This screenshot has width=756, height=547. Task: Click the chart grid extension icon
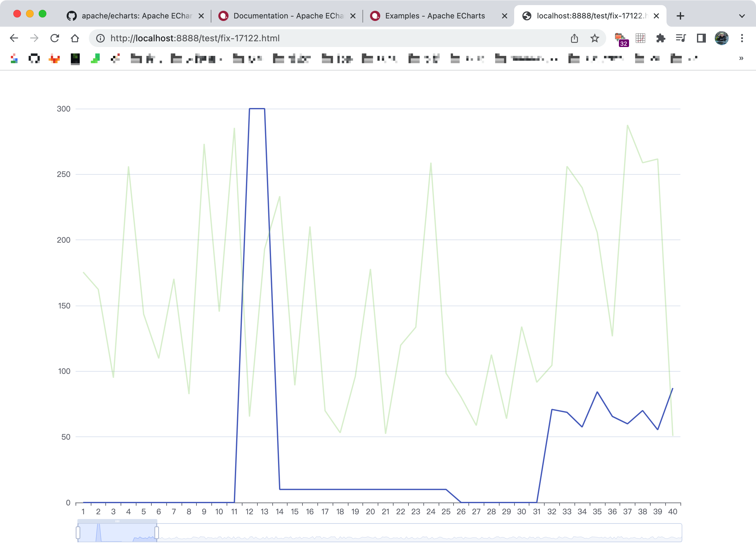641,38
